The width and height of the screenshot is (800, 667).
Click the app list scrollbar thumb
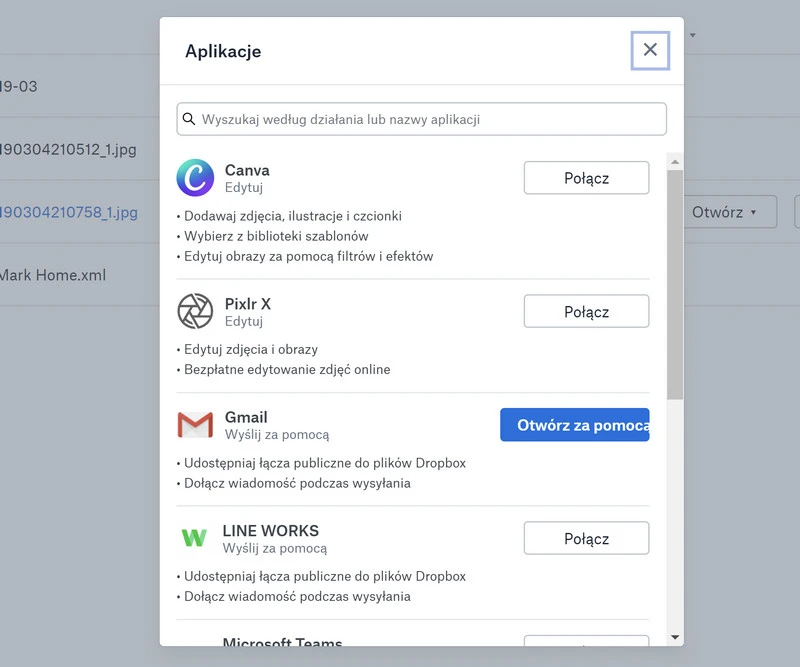pos(675,285)
